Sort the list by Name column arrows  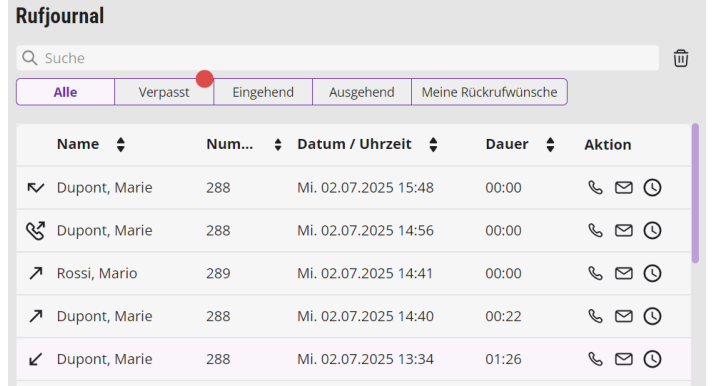tap(121, 145)
